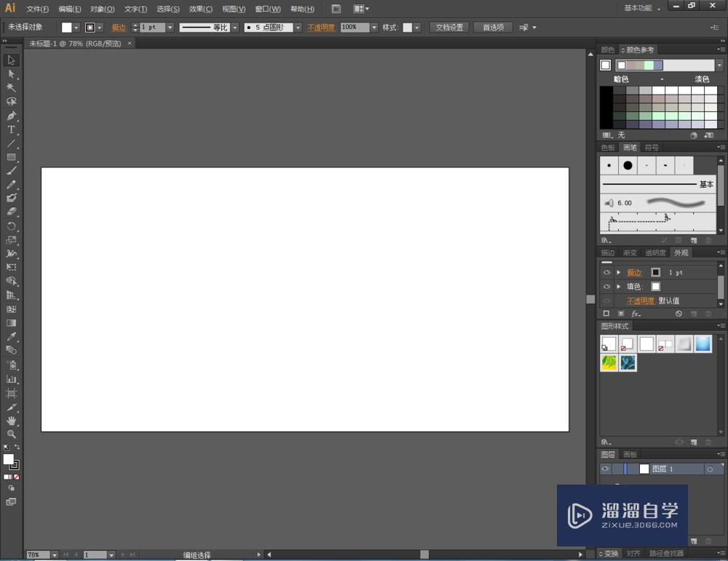The height and width of the screenshot is (561, 728).
Task: Open the fill color dropdown in control bar
Action: tap(76, 28)
